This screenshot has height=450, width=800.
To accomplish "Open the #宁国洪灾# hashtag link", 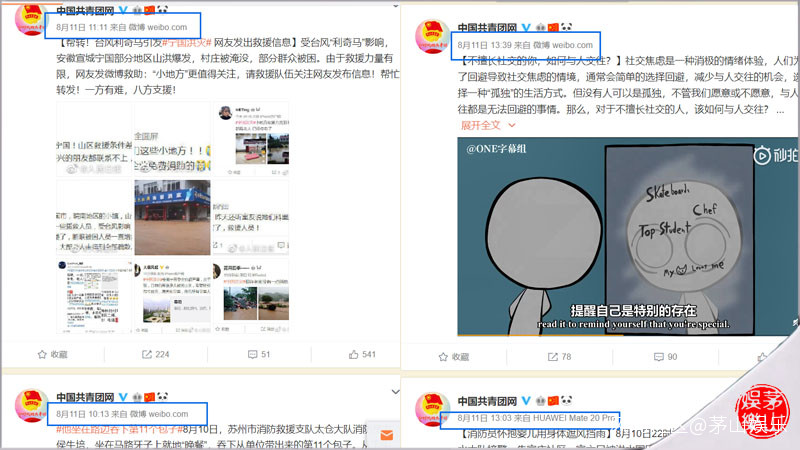I will [x=187, y=42].
